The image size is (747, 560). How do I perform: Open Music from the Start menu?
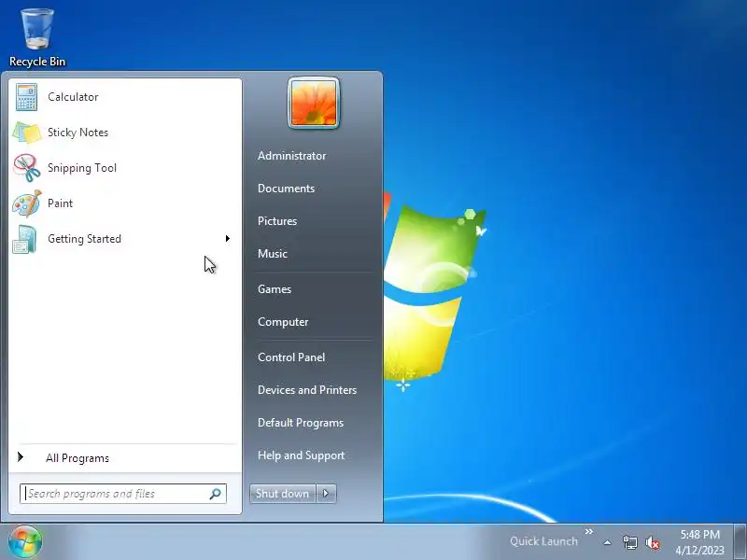273,254
